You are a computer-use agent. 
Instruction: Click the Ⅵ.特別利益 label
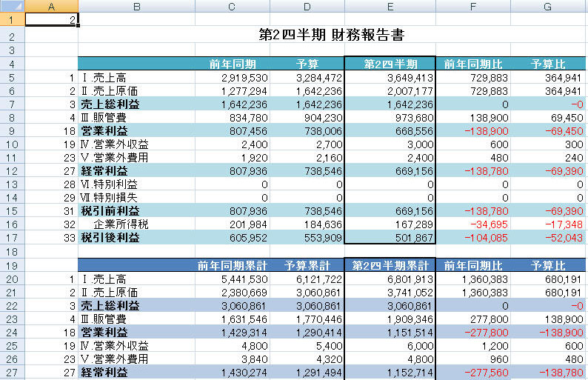[x=109, y=184]
